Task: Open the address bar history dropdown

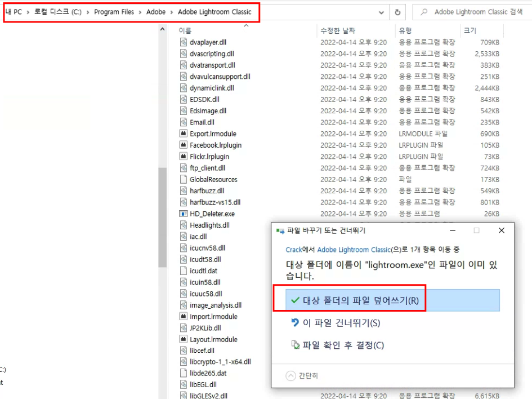Action: click(381, 12)
